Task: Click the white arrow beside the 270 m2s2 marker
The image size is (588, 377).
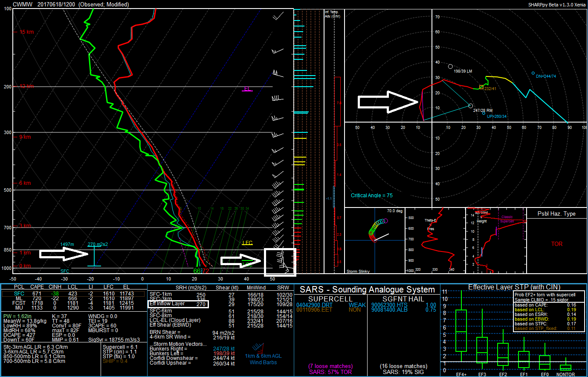Action: 64,254
